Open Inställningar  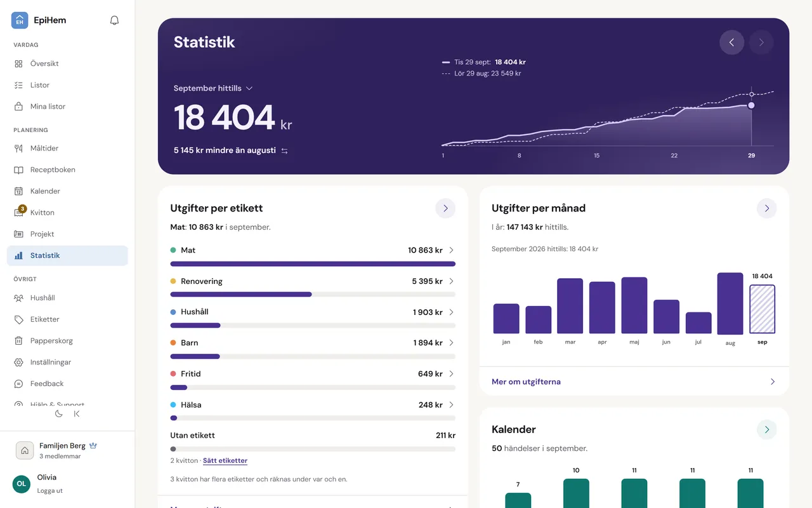tap(67, 363)
